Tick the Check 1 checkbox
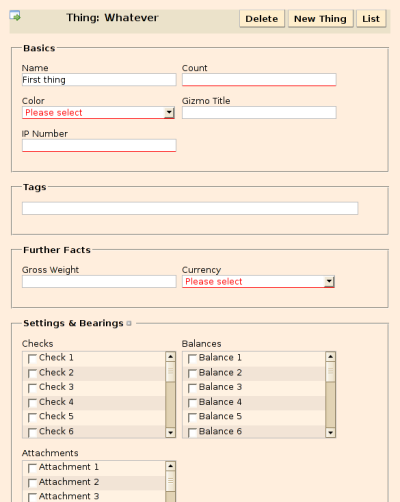 click(32, 359)
